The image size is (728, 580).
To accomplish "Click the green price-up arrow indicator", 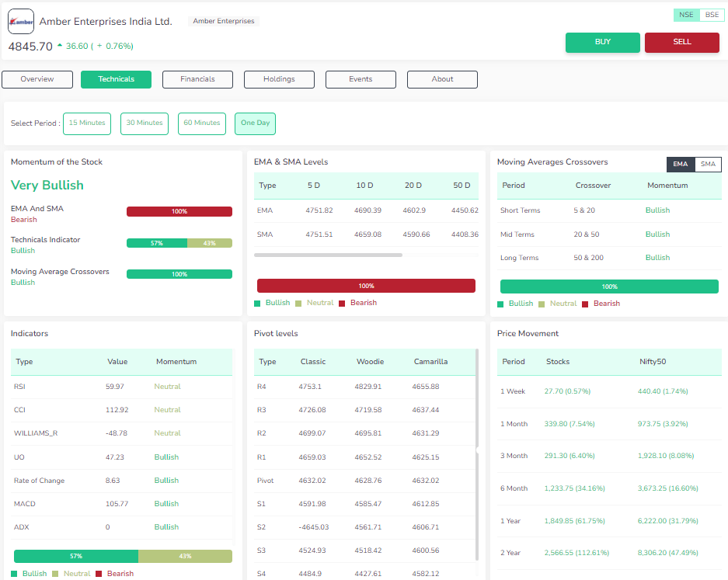I will 59,46.
